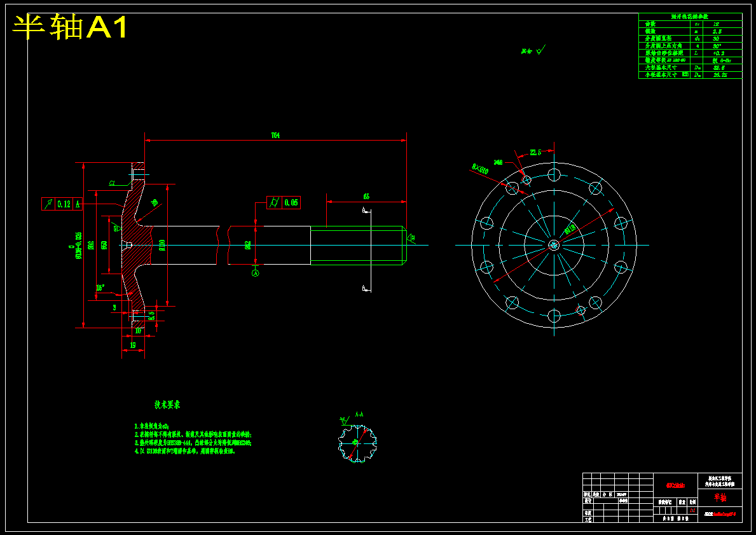The image size is (756, 535).
Task: Click the "A-A" section view label
Action: click(x=359, y=414)
